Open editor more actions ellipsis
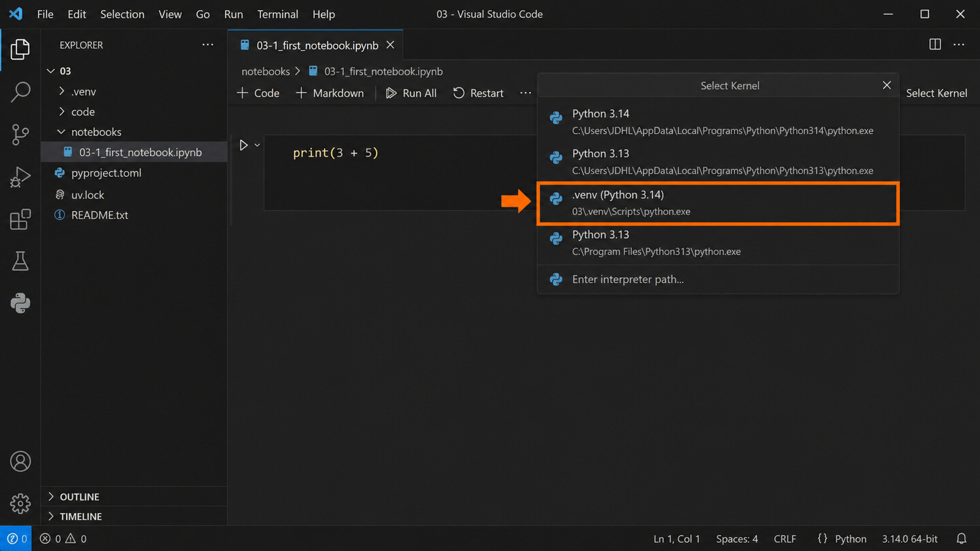The width and height of the screenshot is (980, 551). 959,44
